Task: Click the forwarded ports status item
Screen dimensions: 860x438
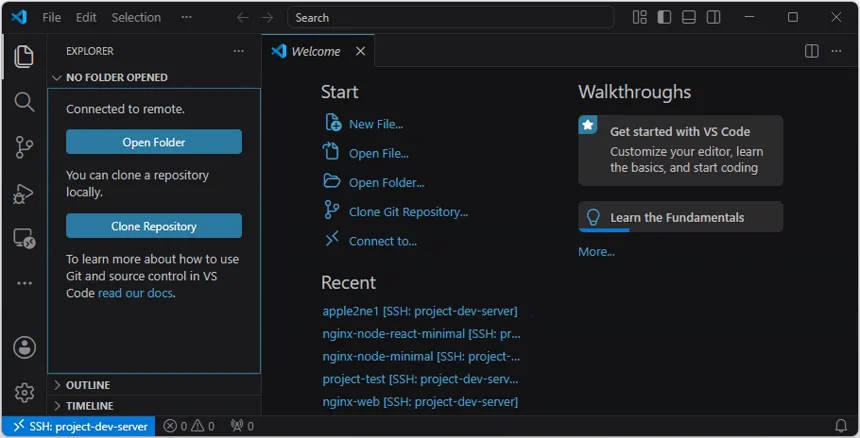Action: [242, 426]
